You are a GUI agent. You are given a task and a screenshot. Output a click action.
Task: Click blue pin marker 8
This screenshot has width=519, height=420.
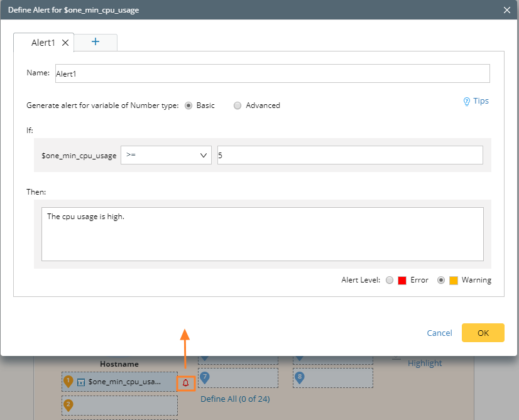[300, 378]
